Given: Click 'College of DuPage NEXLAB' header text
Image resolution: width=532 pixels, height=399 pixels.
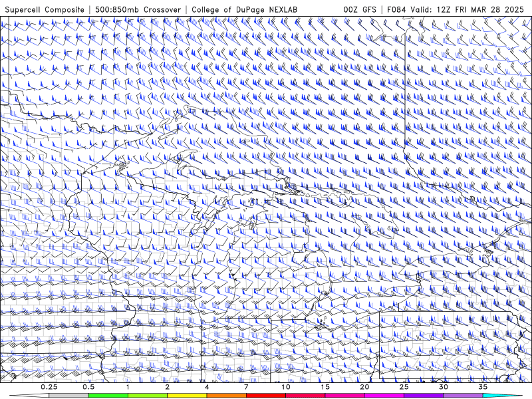Looking at the screenshot, I should pyautogui.click(x=244, y=9).
